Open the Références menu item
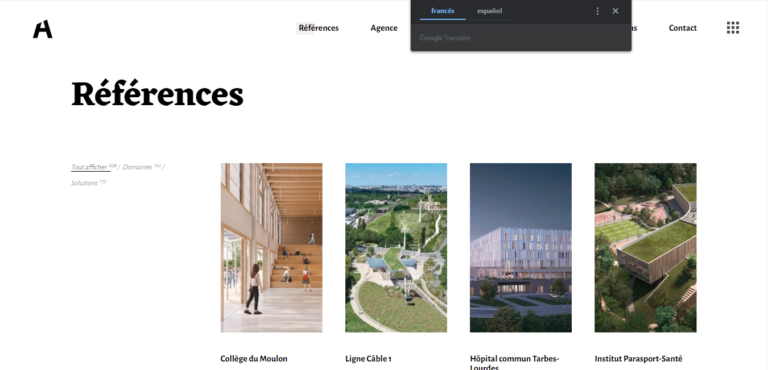The height and width of the screenshot is (370, 768). 318,28
